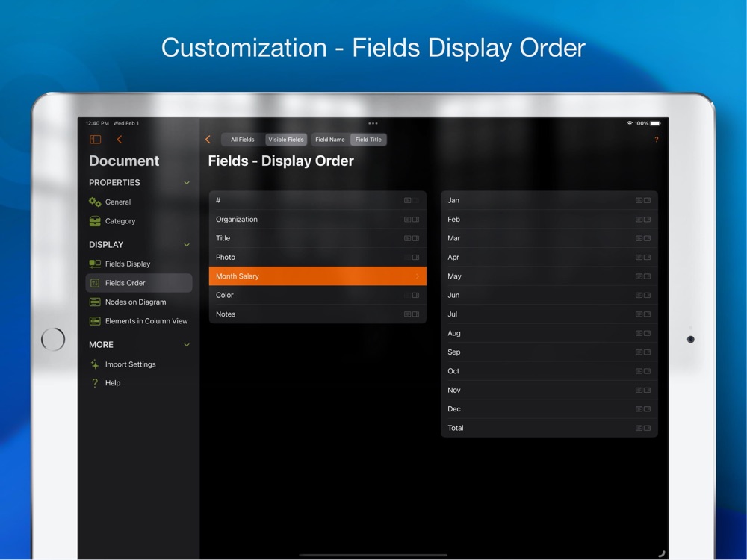
Task: Tap the right layout icon in Aug row
Action: pyautogui.click(x=647, y=333)
